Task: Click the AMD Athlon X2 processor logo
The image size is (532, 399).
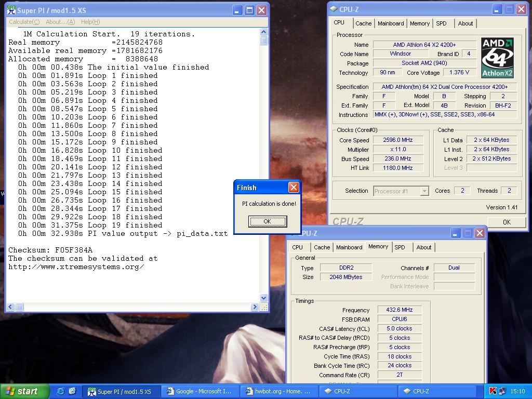Action: [497, 58]
